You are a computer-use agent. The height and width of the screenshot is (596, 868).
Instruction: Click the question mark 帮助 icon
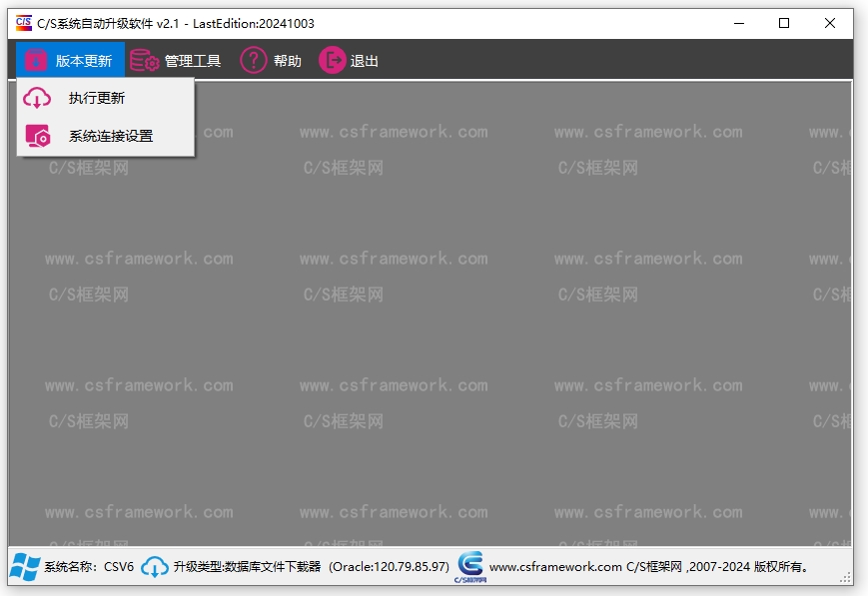254,61
